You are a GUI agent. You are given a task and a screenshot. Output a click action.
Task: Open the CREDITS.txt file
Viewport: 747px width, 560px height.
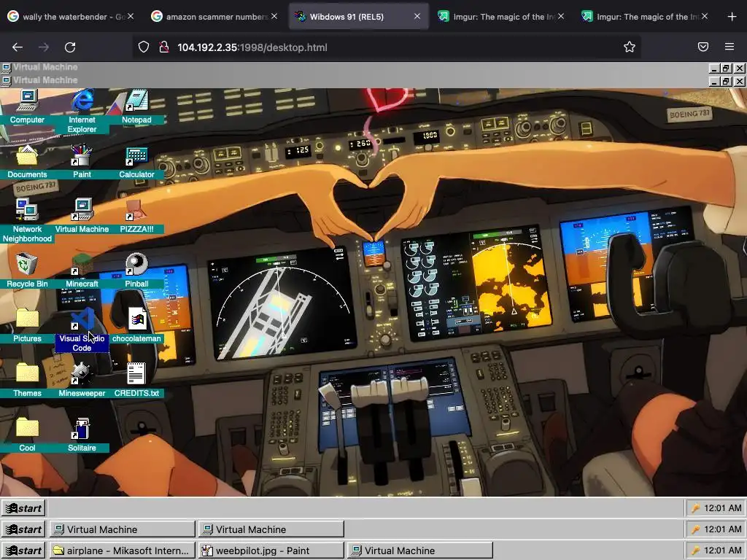point(136,381)
